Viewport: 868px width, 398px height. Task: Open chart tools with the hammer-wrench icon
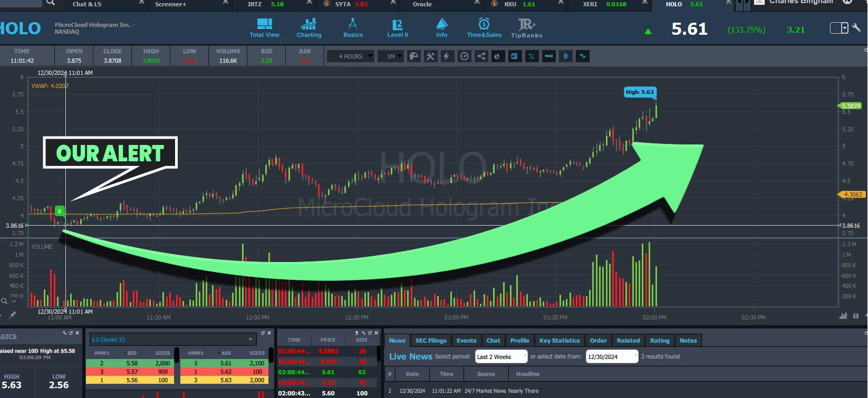click(x=431, y=56)
